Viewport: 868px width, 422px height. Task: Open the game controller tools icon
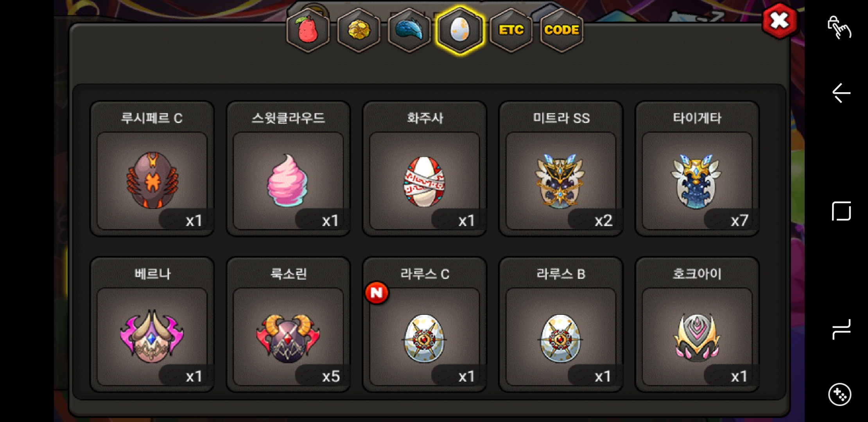tap(840, 395)
